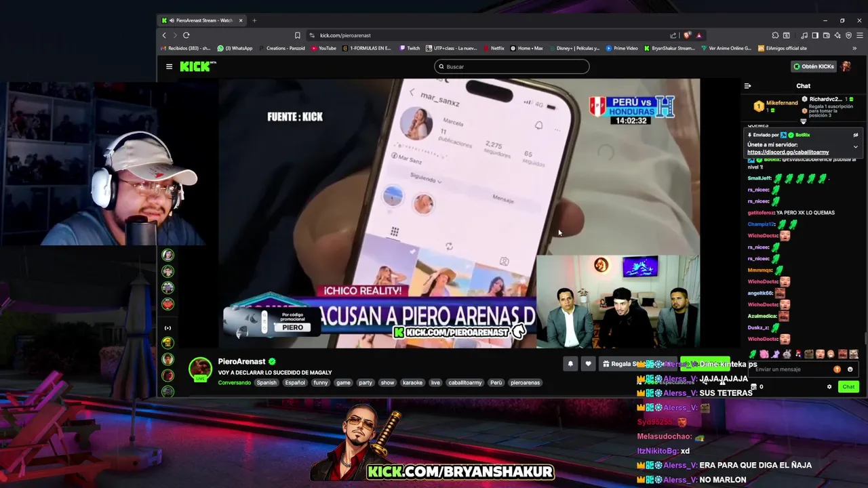Click the Español tag
This screenshot has width=868, height=488.
click(295, 382)
